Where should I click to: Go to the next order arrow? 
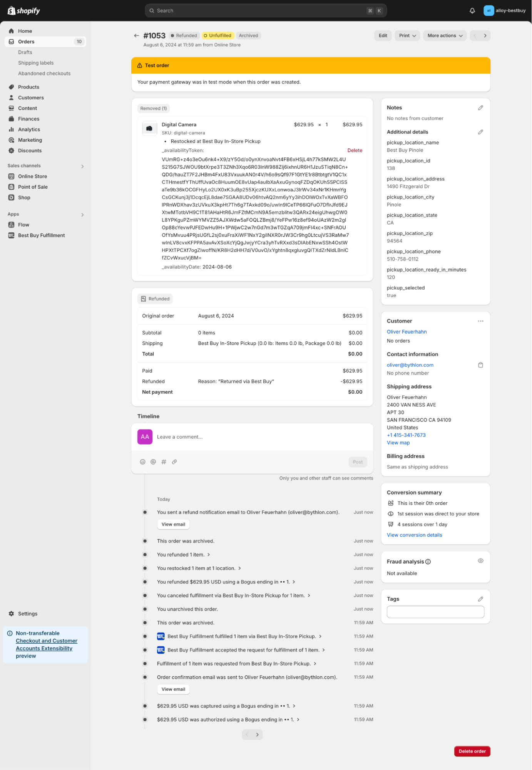(485, 35)
